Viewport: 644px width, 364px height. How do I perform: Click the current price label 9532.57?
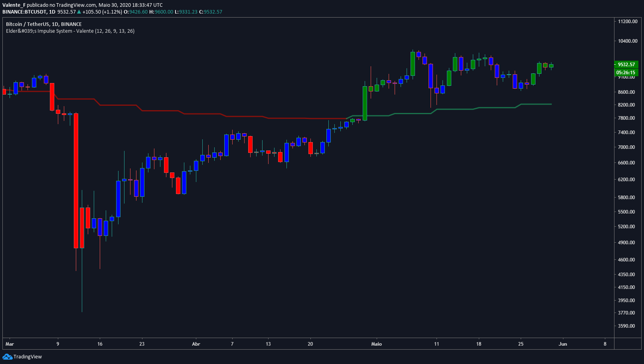[x=626, y=65]
